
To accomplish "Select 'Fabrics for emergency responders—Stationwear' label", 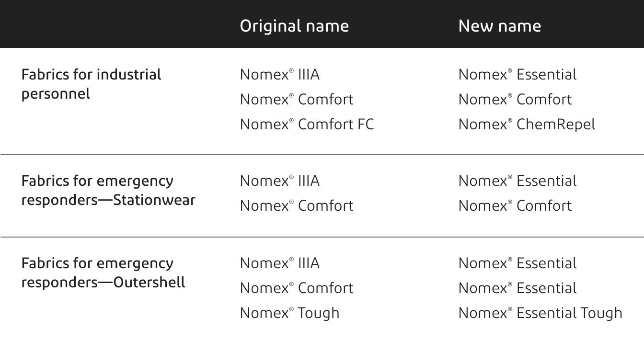I will (x=108, y=190).
